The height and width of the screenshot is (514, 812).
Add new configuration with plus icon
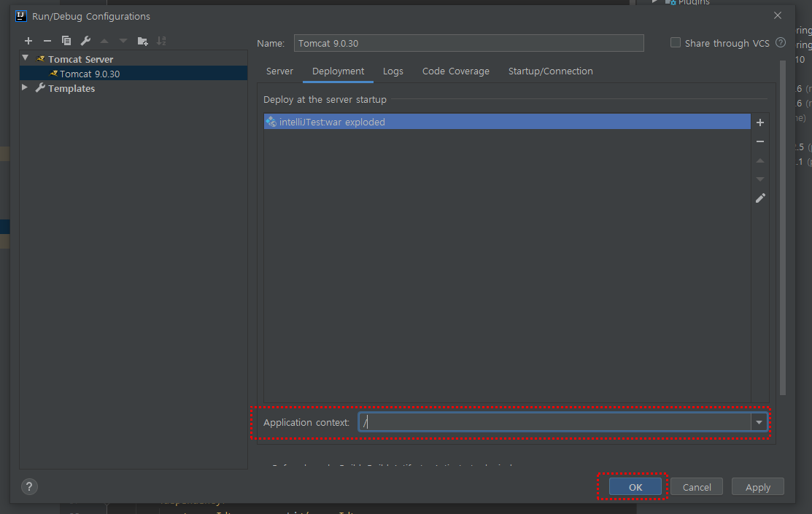(28, 41)
